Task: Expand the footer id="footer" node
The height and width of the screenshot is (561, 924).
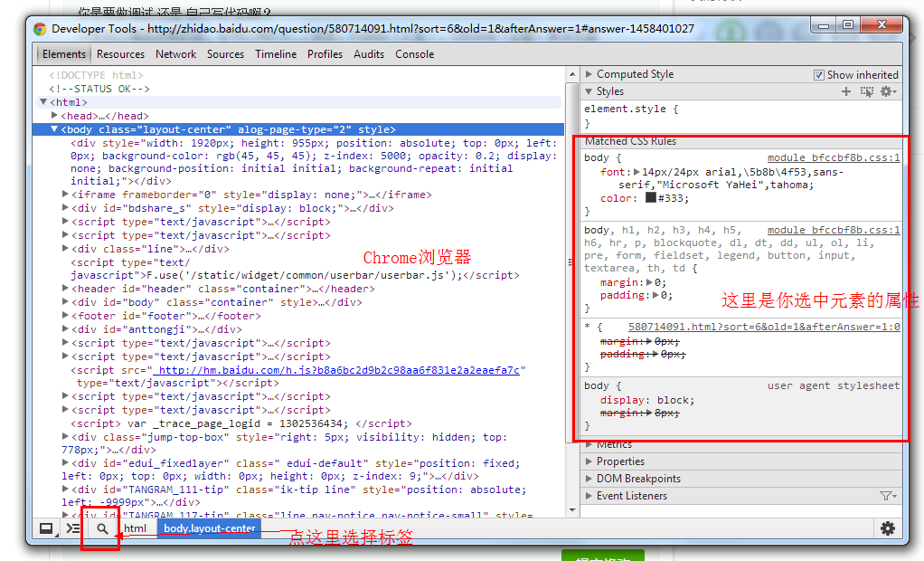Action: 65,316
